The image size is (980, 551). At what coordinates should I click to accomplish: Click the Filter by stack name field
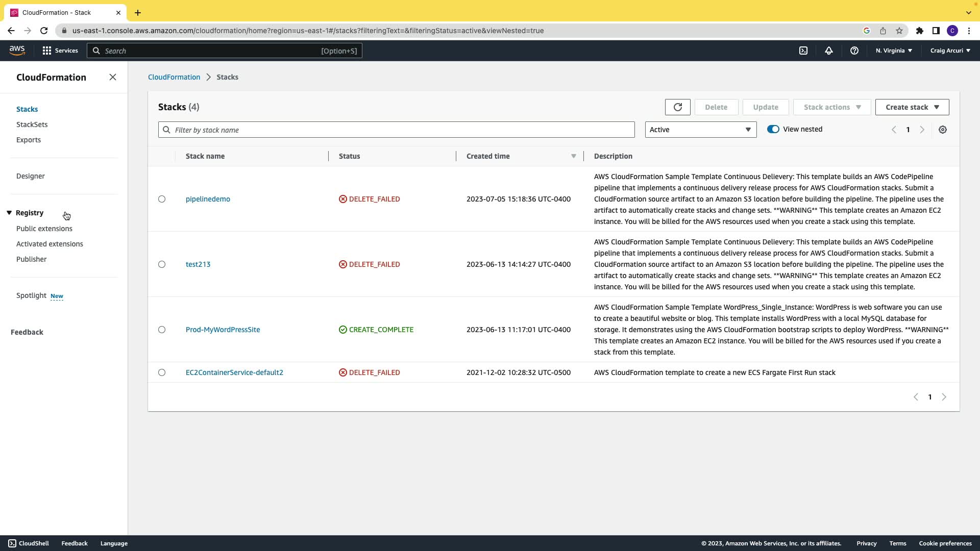point(396,130)
